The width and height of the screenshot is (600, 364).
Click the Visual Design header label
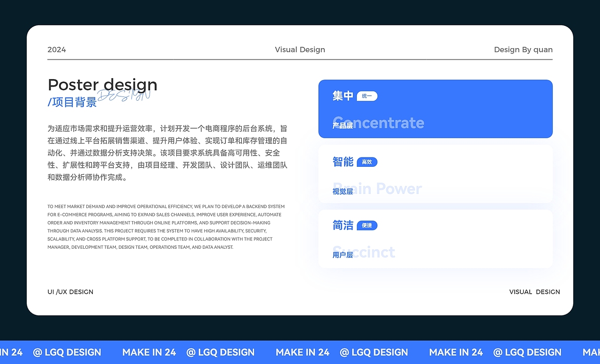pyautogui.click(x=300, y=50)
